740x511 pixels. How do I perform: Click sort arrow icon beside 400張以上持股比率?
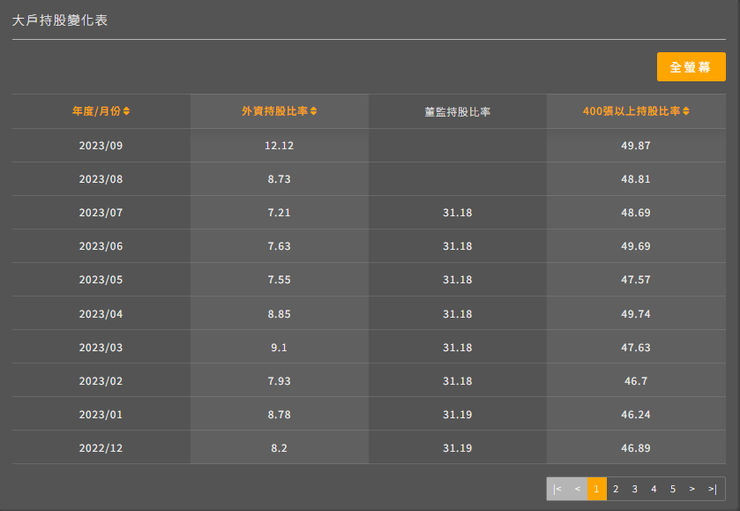click(x=686, y=111)
